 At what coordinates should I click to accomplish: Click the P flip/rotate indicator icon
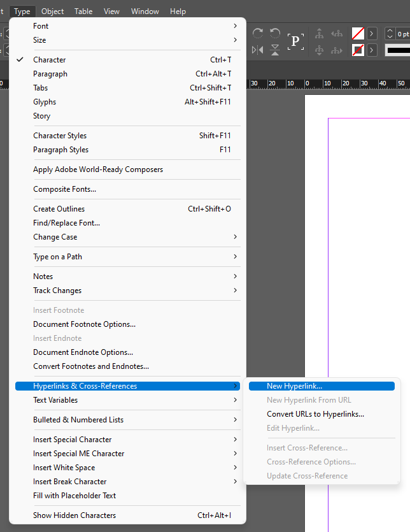point(295,41)
